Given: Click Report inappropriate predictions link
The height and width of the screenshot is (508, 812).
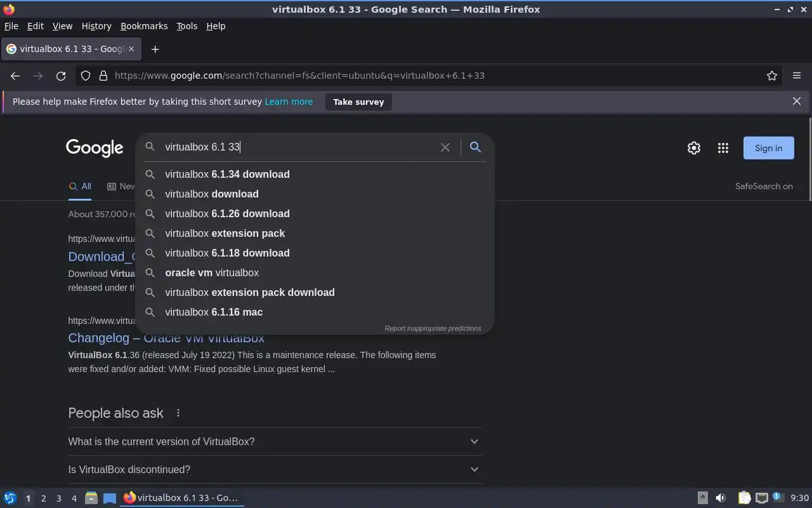Looking at the screenshot, I should [x=433, y=328].
